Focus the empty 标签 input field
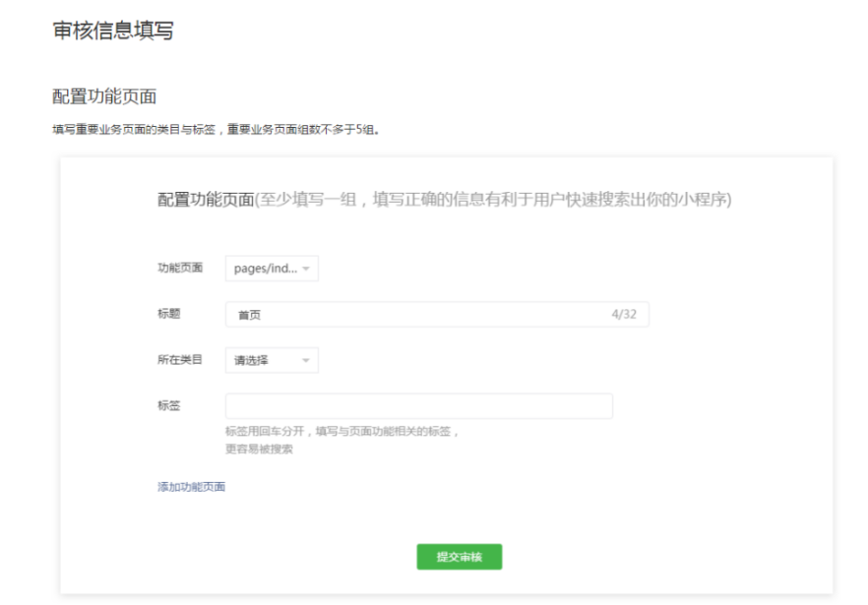The image size is (868, 605). [419, 406]
